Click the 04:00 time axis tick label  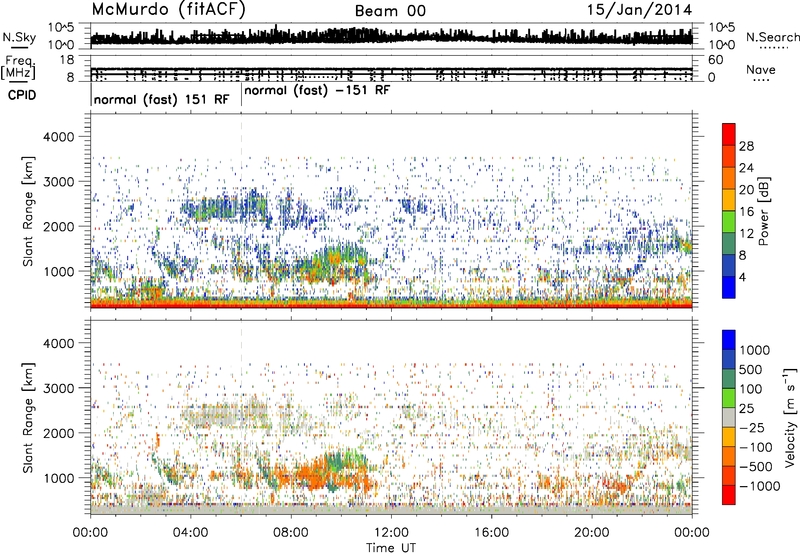[x=190, y=533]
